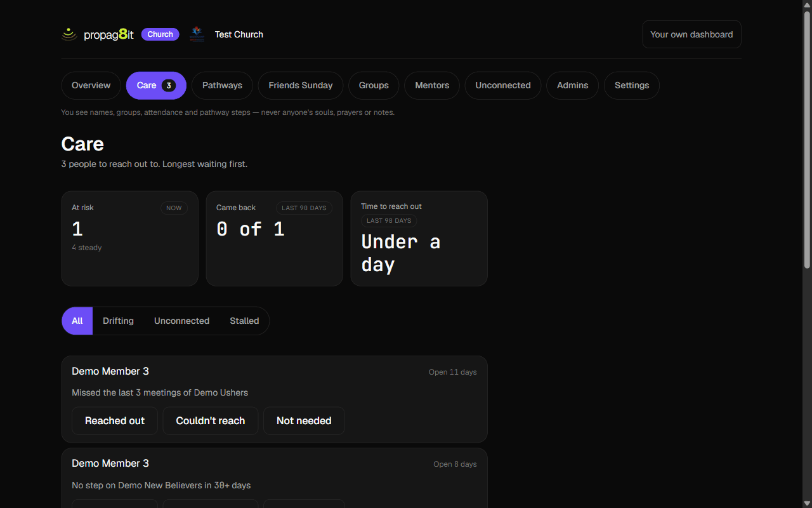The height and width of the screenshot is (508, 812).
Task: Click the Open 8 days label
Action: coord(455,464)
